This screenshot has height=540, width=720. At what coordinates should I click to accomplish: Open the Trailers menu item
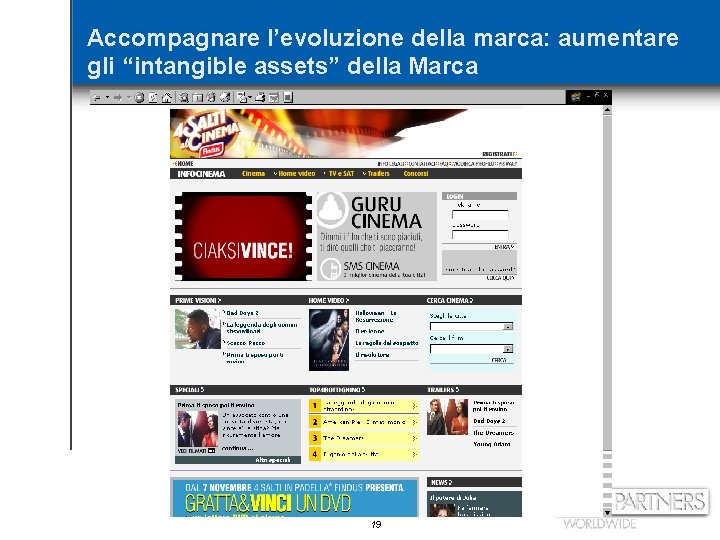pos(377,174)
